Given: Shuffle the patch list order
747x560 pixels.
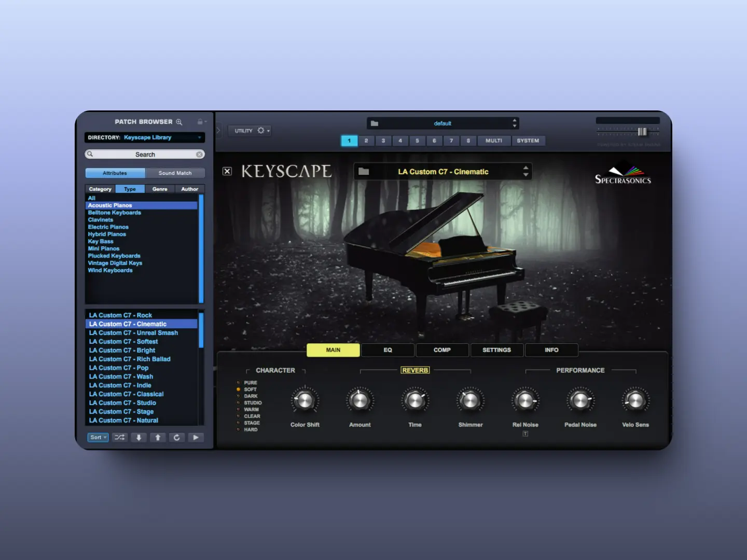Looking at the screenshot, I should click(120, 438).
